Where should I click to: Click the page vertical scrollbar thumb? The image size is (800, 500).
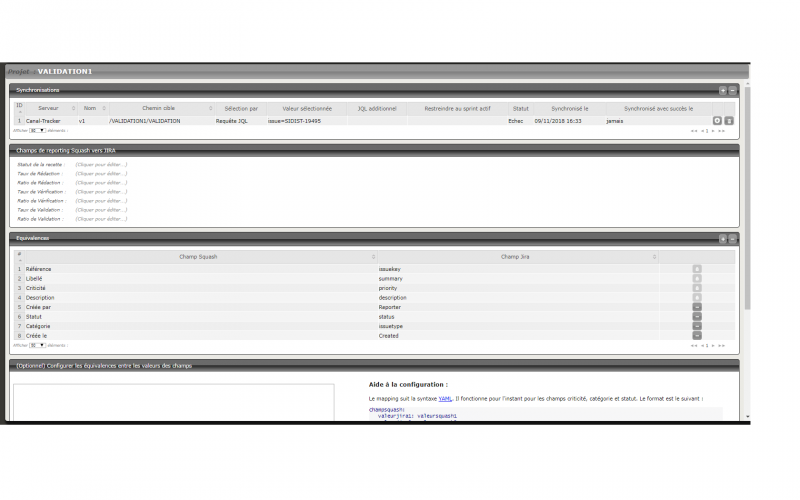(x=747, y=198)
